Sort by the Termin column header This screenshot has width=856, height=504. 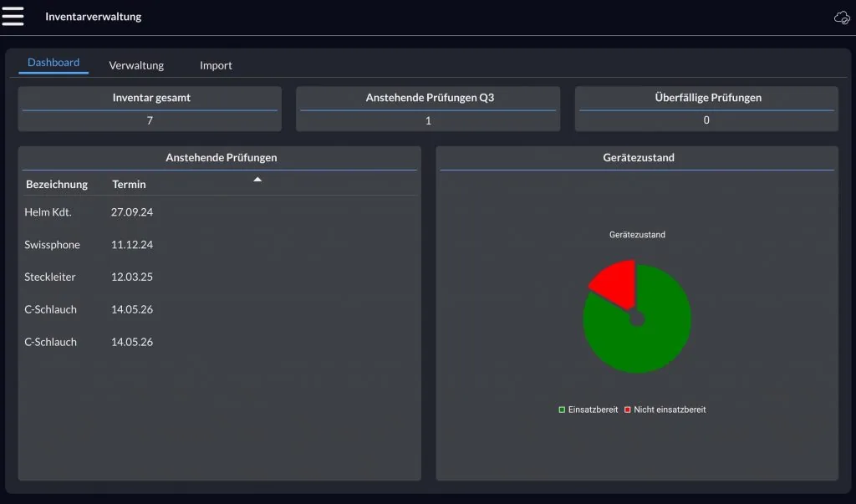pyautogui.click(x=129, y=185)
